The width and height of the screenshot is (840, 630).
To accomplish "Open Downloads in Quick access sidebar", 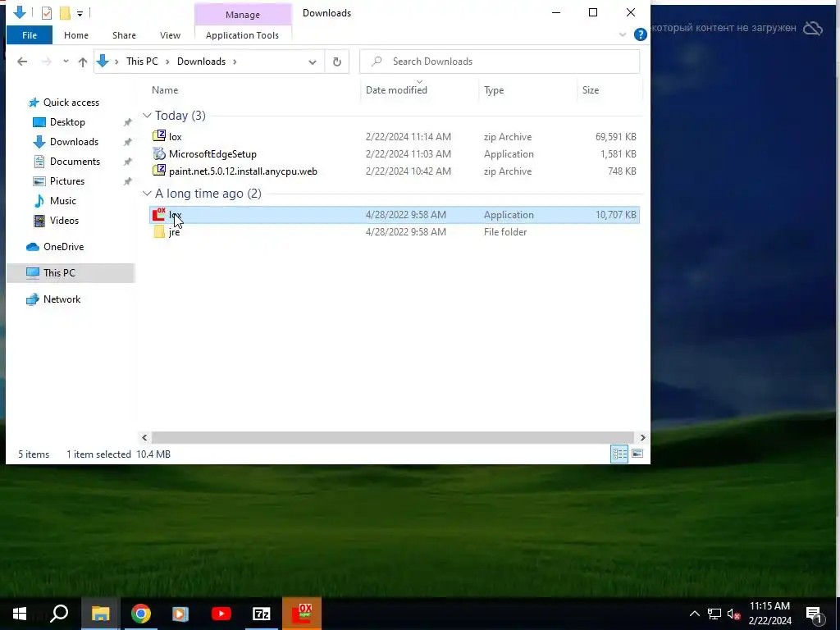I will coord(74,142).
